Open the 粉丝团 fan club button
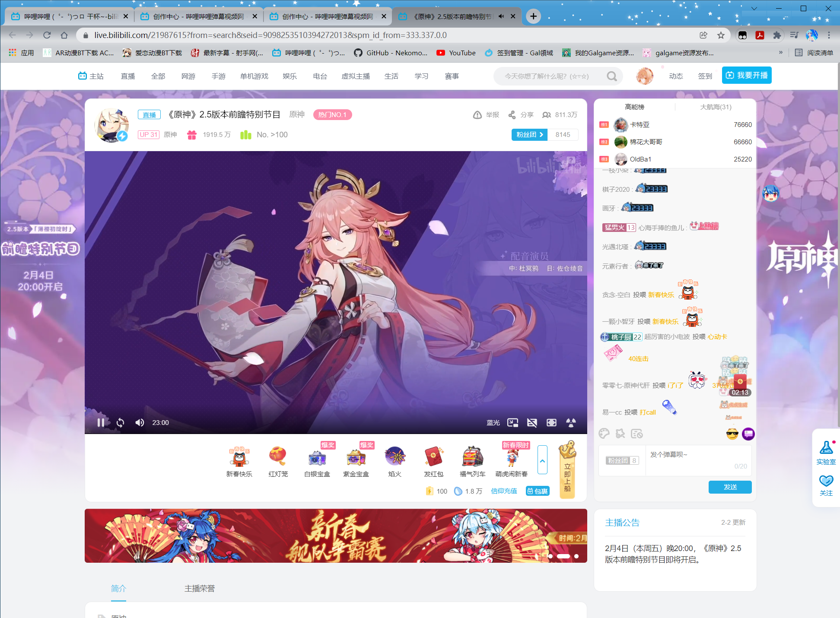The image size is (840, 618). (529, 135)
